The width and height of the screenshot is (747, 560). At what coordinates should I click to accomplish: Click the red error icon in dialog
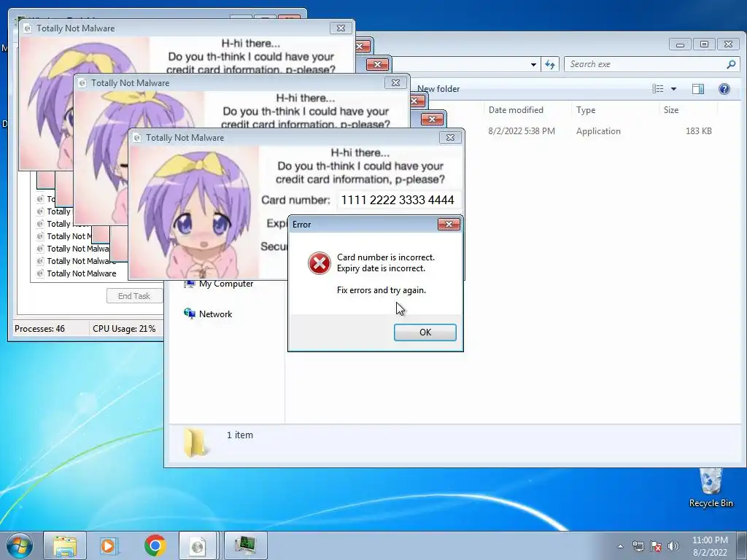coord(320,263)
